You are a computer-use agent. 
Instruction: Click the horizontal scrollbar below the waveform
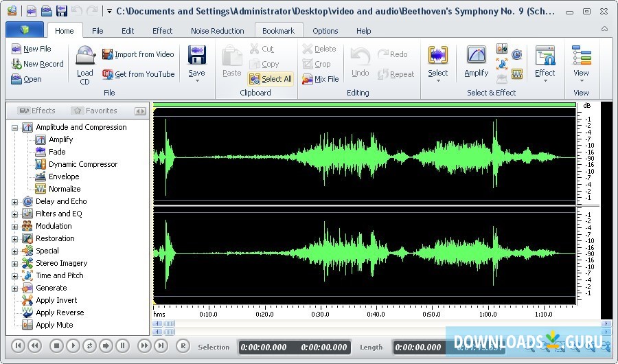[378, 323]
